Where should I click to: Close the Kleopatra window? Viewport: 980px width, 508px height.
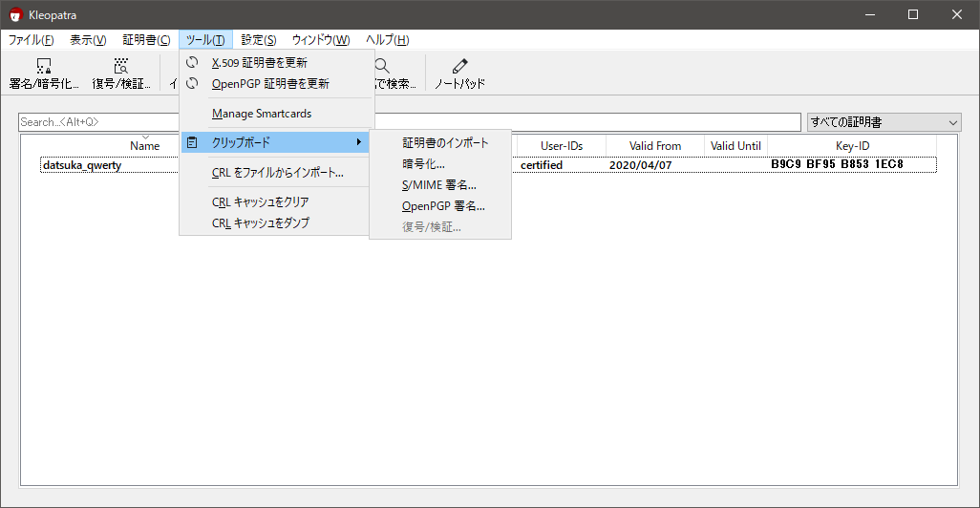957,14
